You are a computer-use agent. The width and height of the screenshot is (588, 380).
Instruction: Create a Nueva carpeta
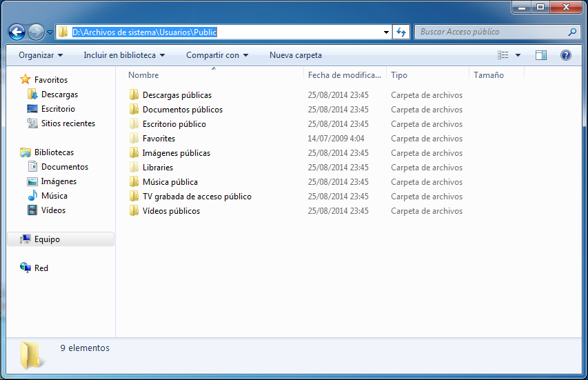(x=296, y=55)
